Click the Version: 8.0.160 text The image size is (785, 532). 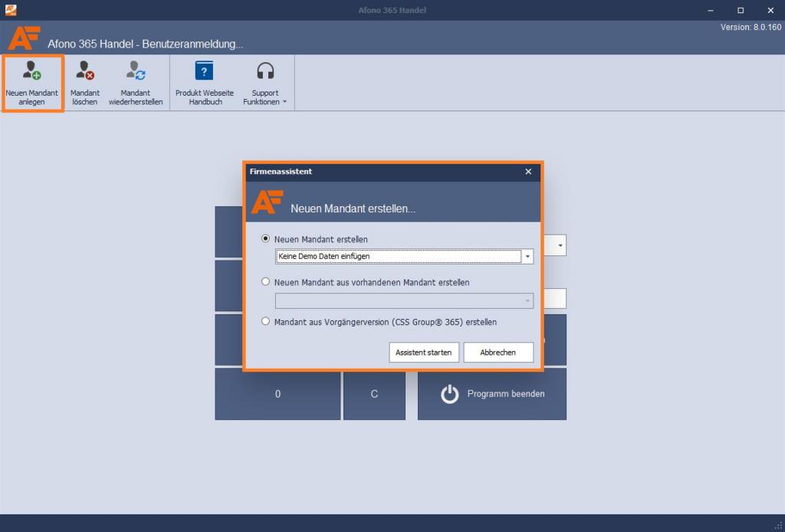pyautogui.click(x=751, y=27)
